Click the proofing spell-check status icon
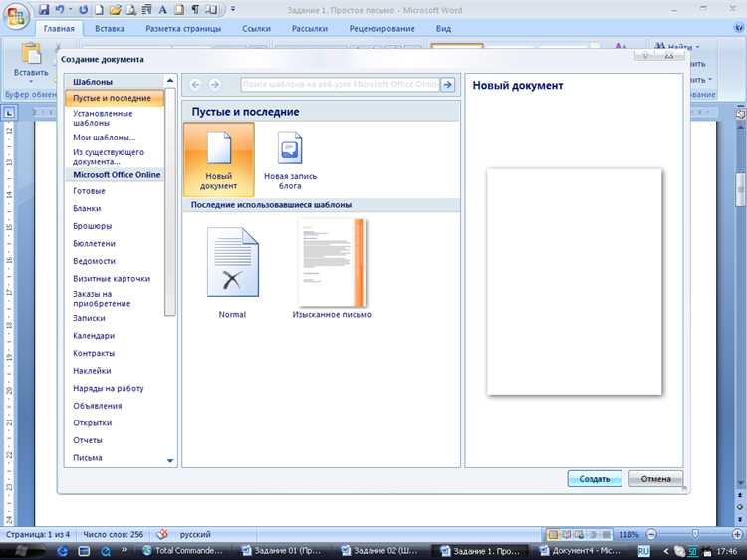The image size is (747, 560). [x=162, y=535]
